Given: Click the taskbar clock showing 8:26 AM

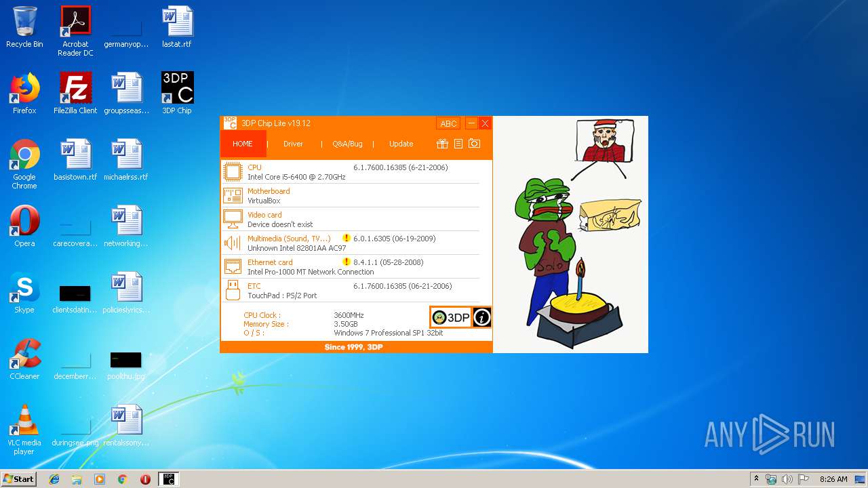Looking at the screenshot, I should (833, 479).
